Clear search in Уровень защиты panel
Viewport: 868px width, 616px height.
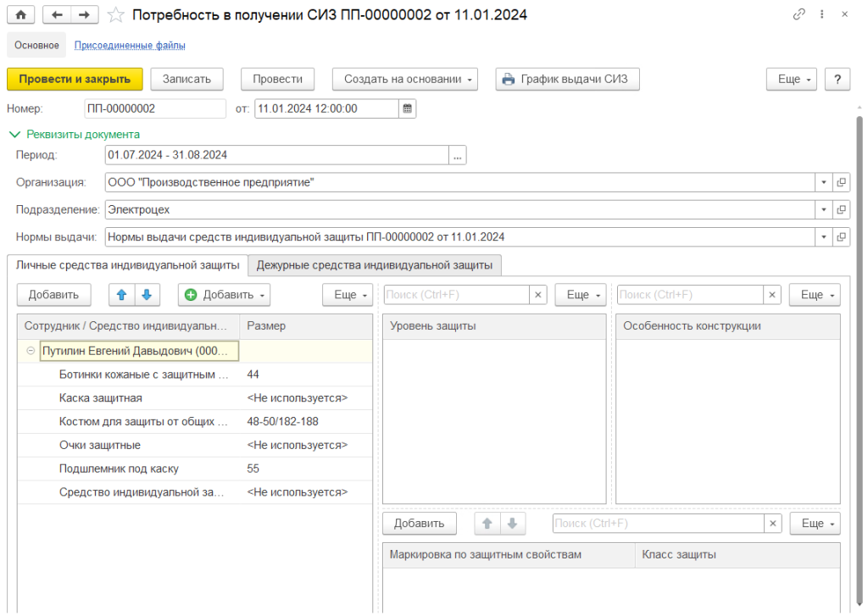point(537,295)
